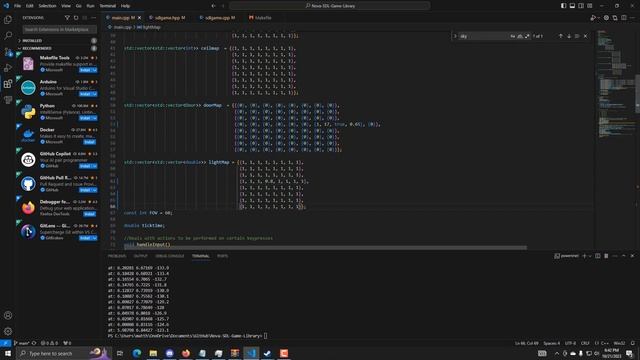The image size is (640, 360).
Task: Maximize the panel size chevron
Action: (624, 256)
